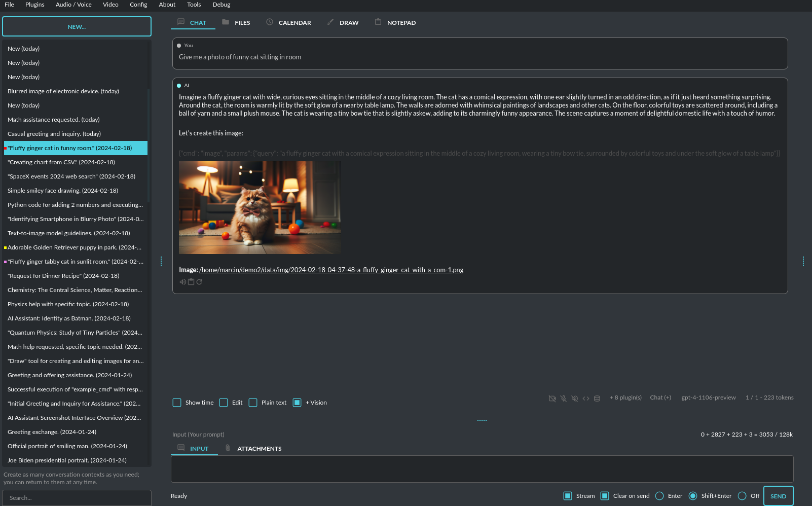Click the horizontal splitter dots above the input area
The height and width of the screenshot is (506, 812).
click(x=482, y=420)
